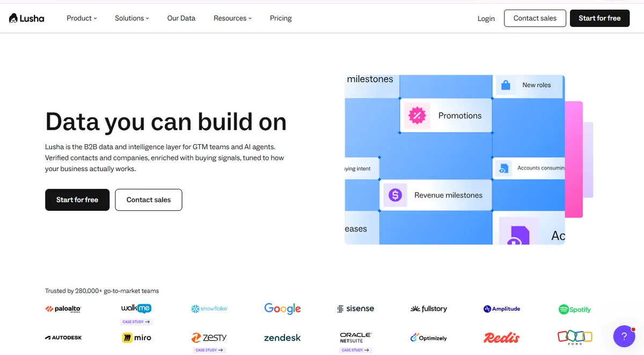The height and width of the screenshot is (355, 644).
Task: Open the purple help question-mark button
Action: [x=624, y=336]
